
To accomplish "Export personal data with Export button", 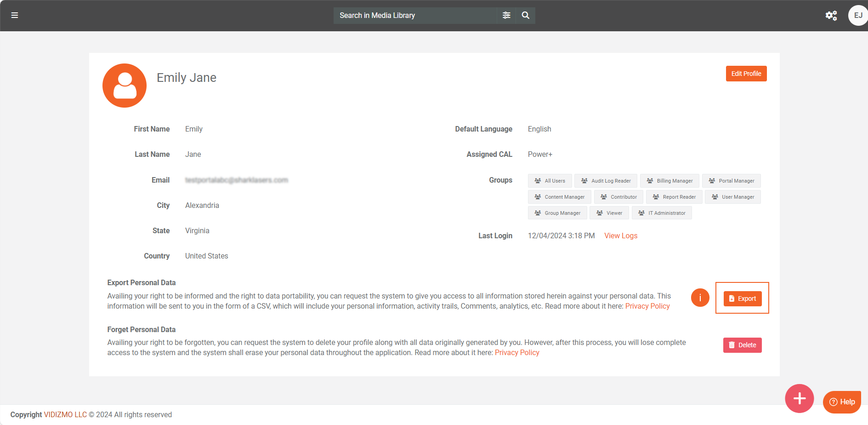I will pyautogui.click(x=743, y=299).
